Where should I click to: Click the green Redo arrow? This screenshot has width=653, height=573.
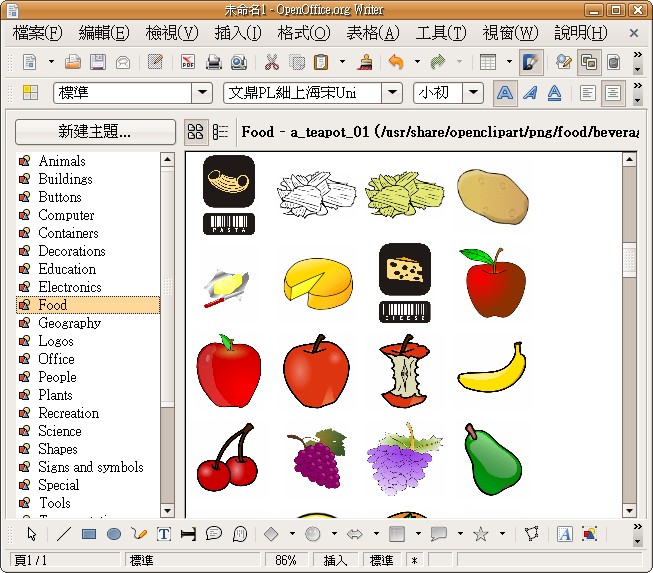click(438, 62)
